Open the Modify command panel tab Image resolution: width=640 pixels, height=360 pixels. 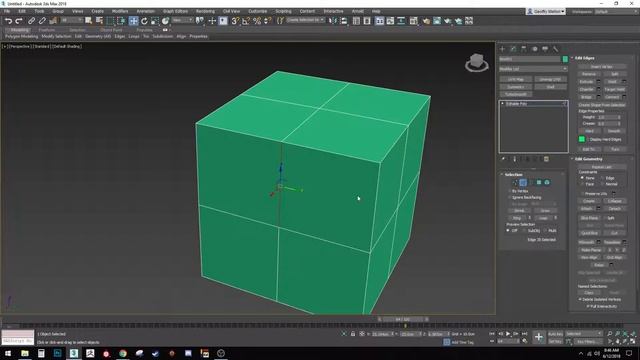click(x=513, y=49)
